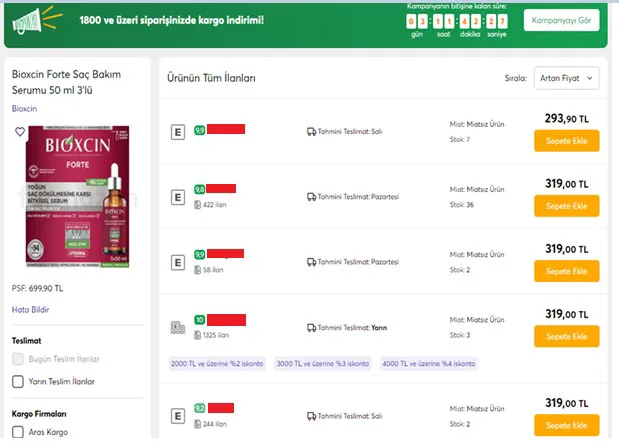Image resolution: width=619 pixels, height=447 pixels.
Task: Click Sepete Ekle for 58 ilan seller
Action: point(566,271)
